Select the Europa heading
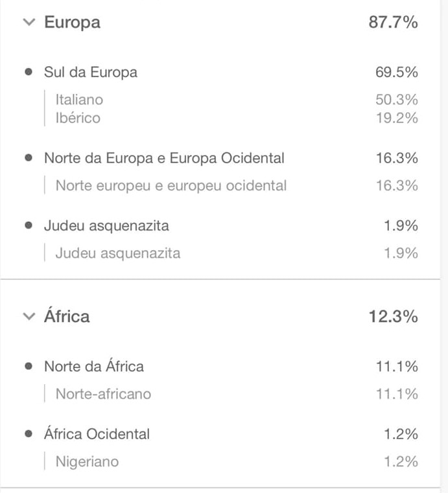The height and width of the screenshot is (493, 448). (73, 23)
